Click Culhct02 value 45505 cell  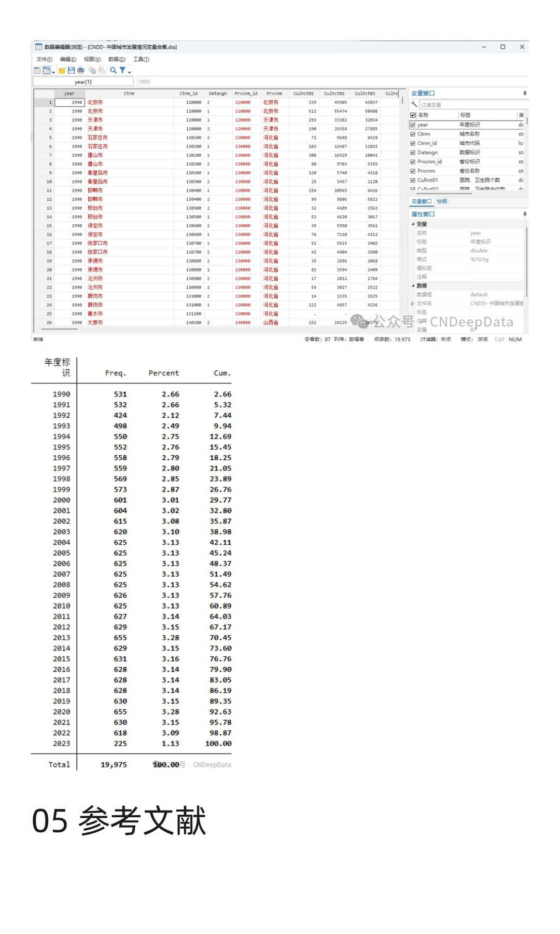pyautogui.click(x=334, y=102)
